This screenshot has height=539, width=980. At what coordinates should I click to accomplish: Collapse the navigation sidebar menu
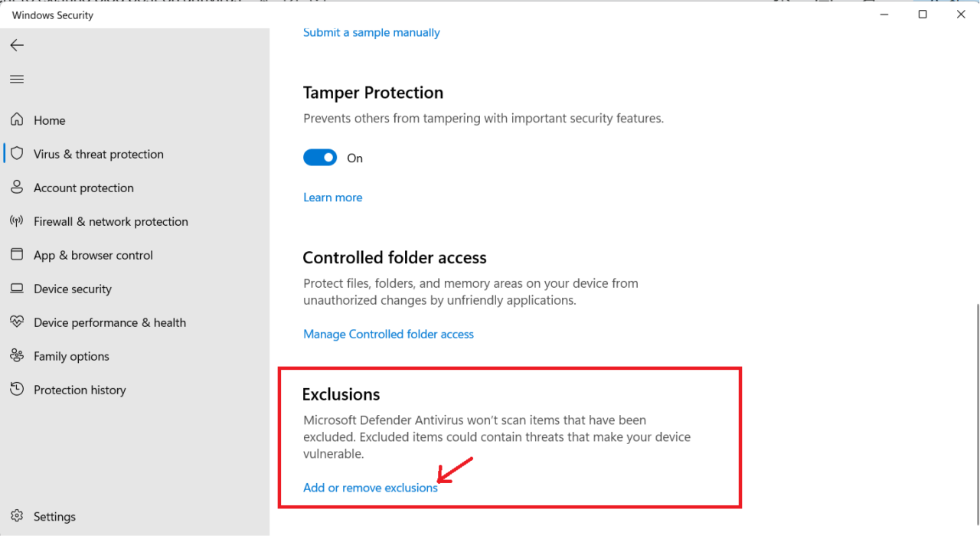pos(17,79)
